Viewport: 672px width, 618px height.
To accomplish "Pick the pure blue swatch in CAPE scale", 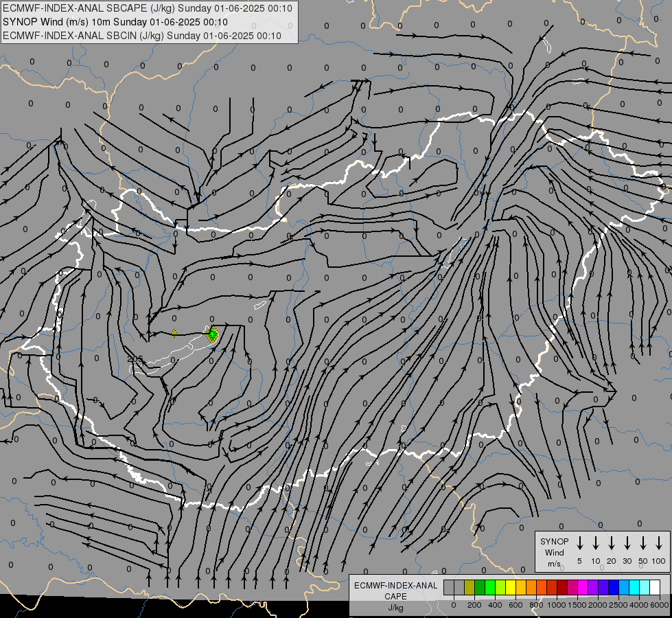I will coord(614,587).
